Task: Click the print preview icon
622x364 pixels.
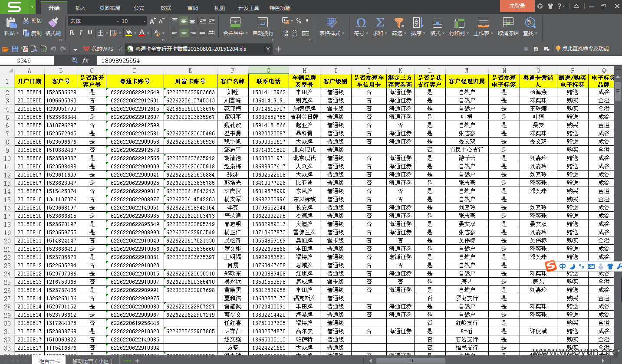Action: coord(44,49)
